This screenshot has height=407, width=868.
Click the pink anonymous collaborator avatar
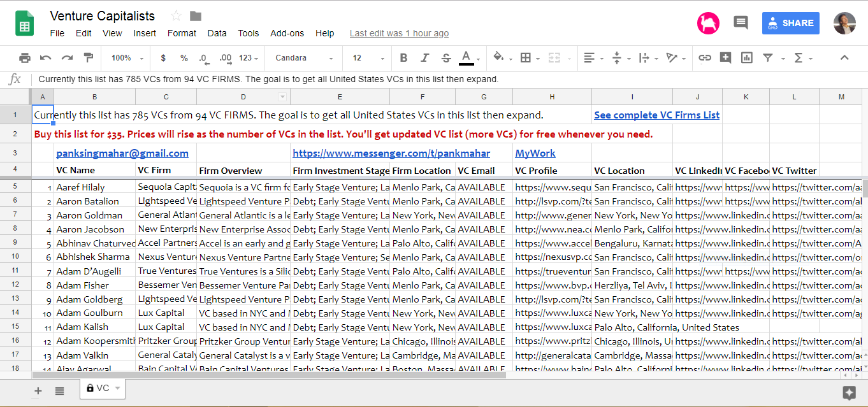click(x=708, y=23)
